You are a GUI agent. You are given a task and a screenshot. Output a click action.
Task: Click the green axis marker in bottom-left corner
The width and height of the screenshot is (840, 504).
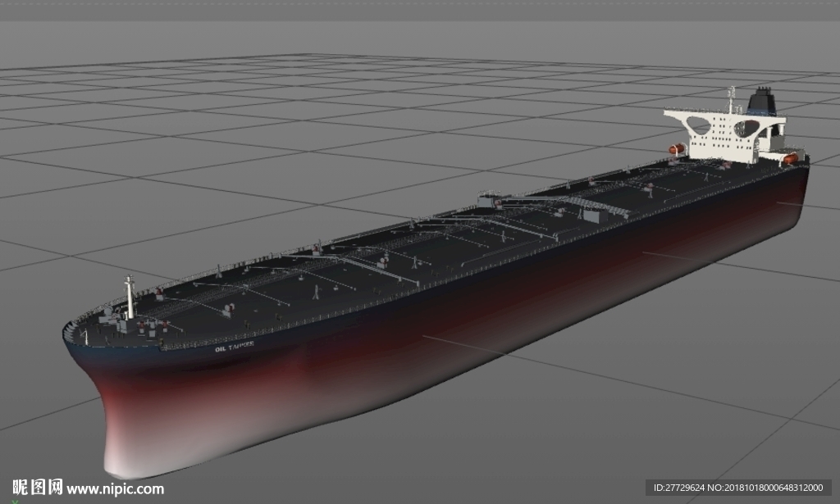15,502
